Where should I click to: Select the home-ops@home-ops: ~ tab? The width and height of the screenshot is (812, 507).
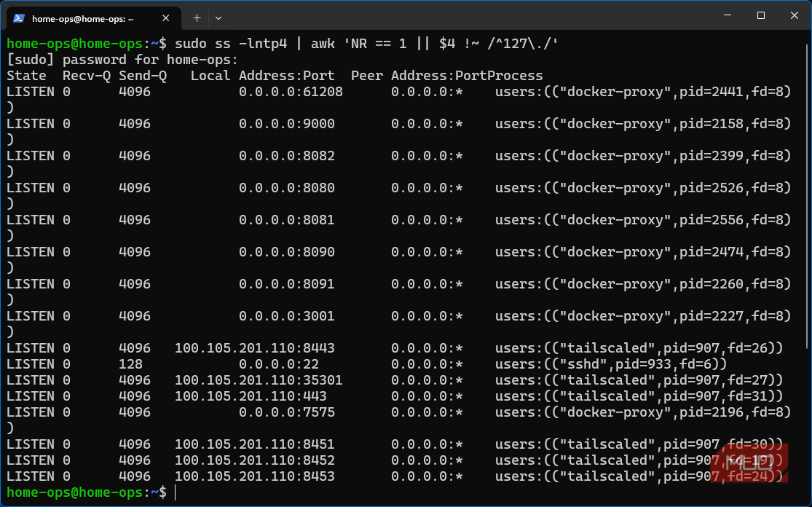pos(94,18)
